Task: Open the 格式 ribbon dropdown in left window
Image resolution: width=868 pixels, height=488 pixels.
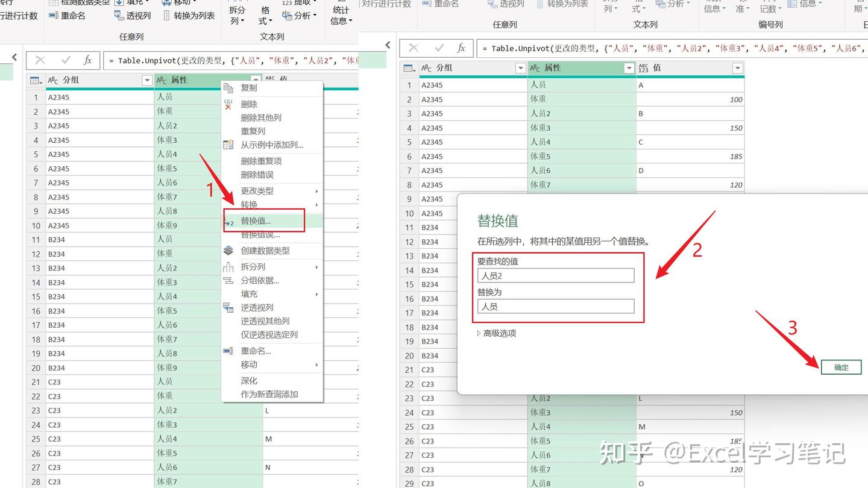Action: coord(265,15)
